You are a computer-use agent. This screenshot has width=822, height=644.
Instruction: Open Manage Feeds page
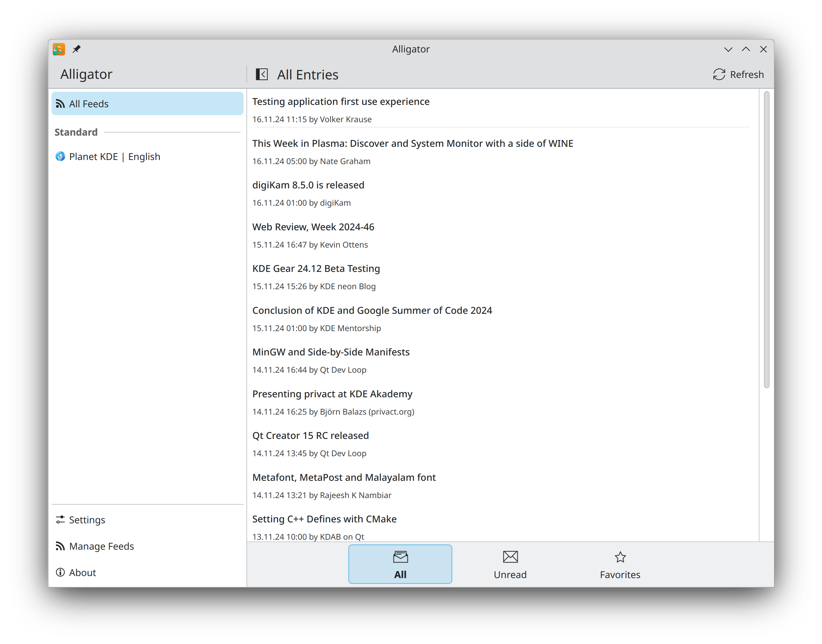pos(101,546)
